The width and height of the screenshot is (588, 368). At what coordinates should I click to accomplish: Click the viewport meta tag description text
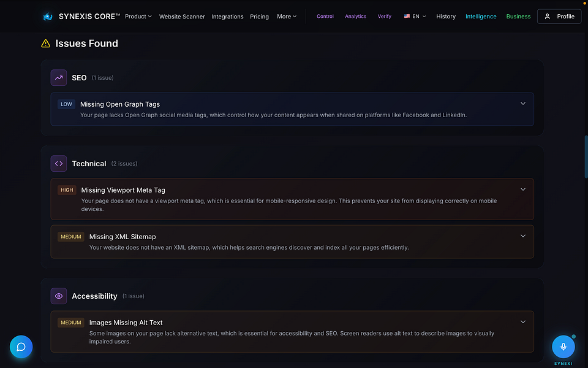[289, 205]
